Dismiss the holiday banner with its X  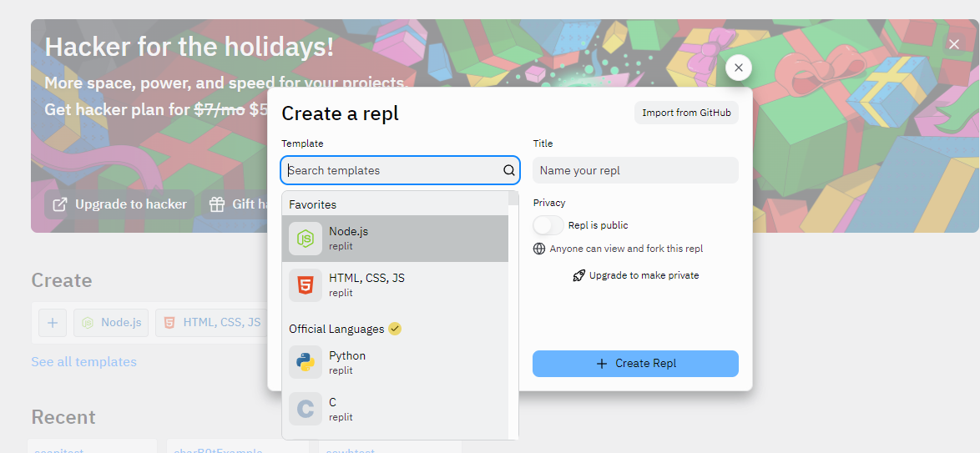[x=954, y=43]
